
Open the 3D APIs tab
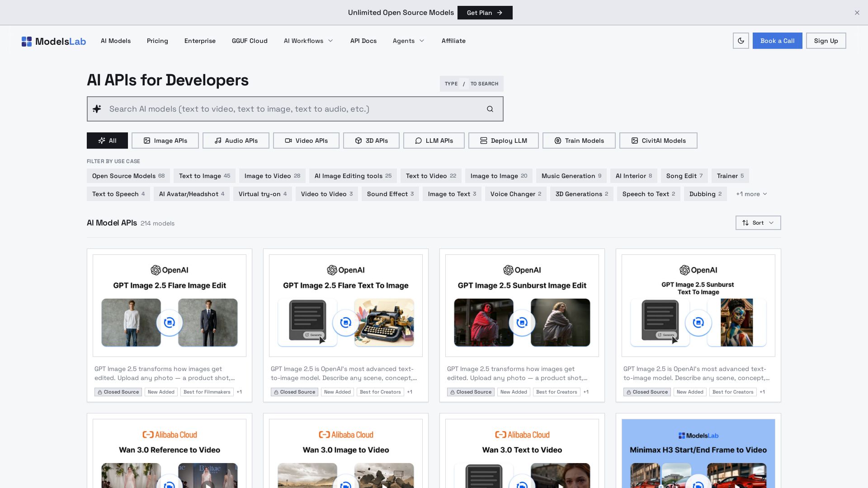(x=371, y=141)
